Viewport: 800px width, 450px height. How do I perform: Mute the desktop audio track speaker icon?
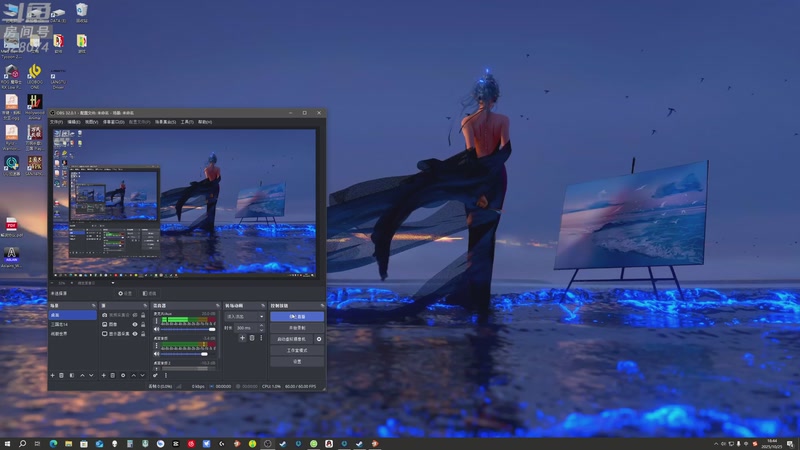[157, 354]
